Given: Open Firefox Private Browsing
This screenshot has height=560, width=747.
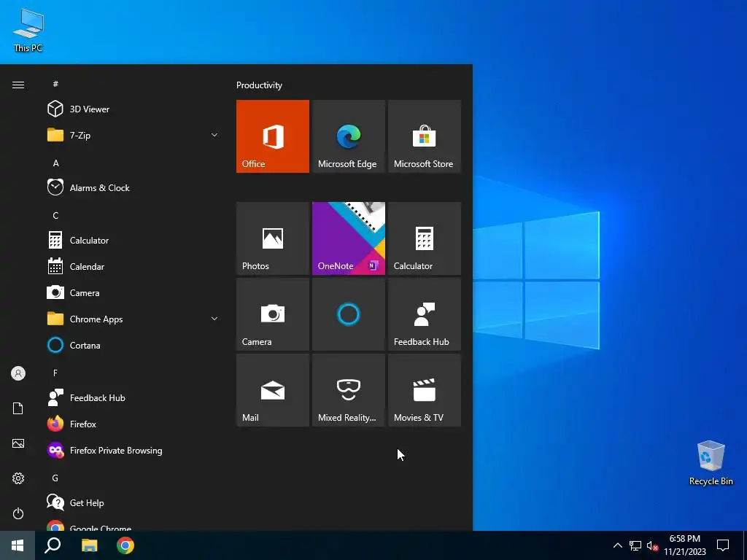Looking at the screenshot, I should (133, 450).
